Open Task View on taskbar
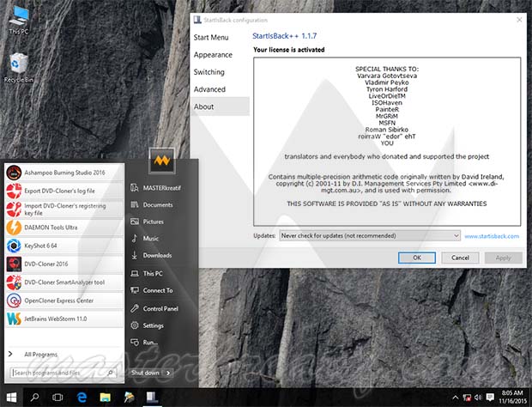532x407 pixels. tap(57, 398)
